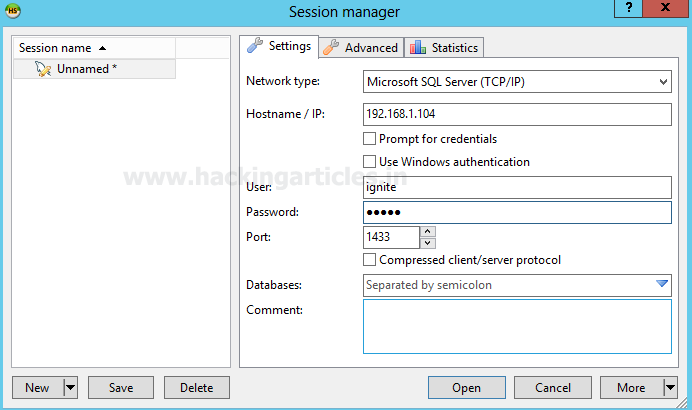Click into the Hostname / IP field
692x410 pixels.
pos(516,114)
